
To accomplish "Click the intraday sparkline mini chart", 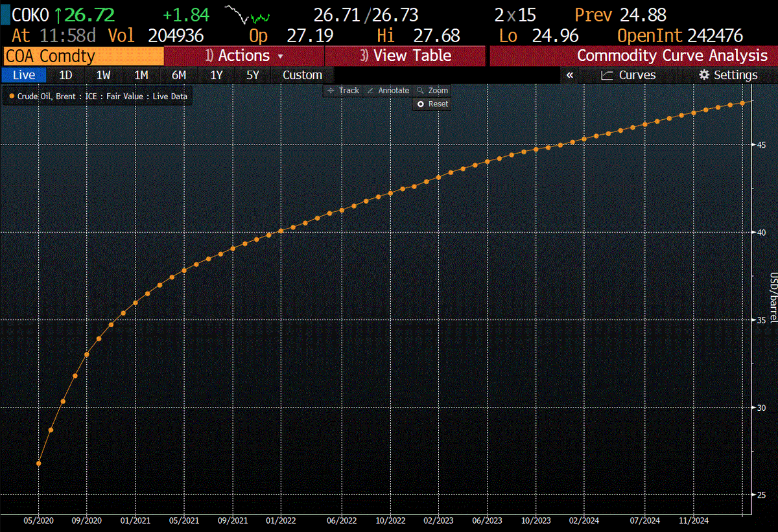I will 248,14.
